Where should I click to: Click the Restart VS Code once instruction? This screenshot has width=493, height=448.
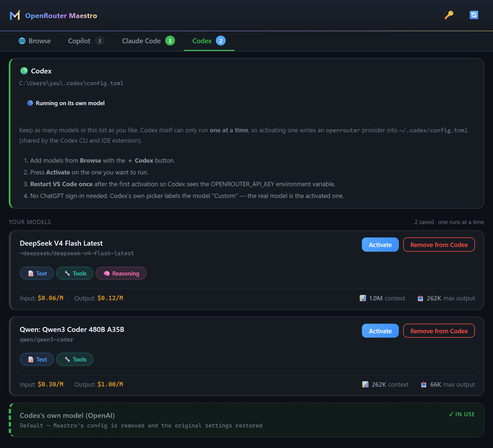[183, 184]
